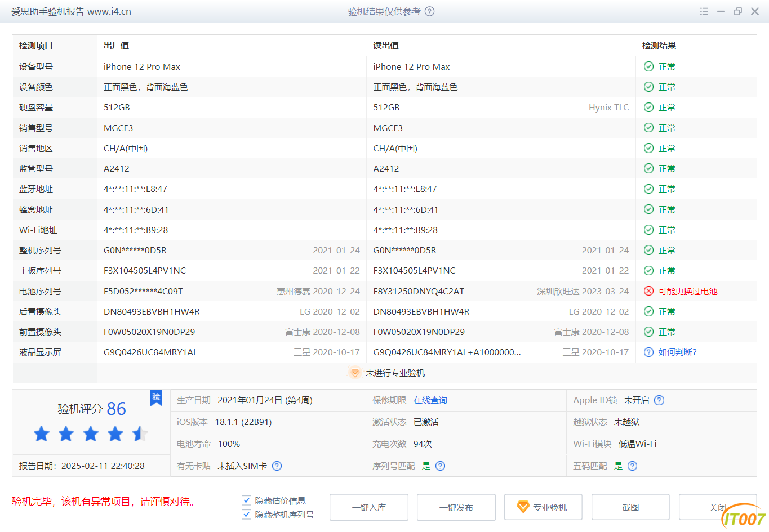Click the 惠州德赛 2020-12-24 text
The image size is (769, 532).
click(x=318, y=291)
